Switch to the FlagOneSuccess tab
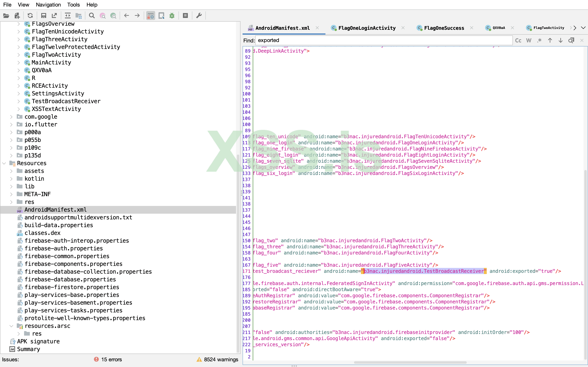The width and height of the screenshot is (588, 367). pyautogui.click(x=444, y=28)
